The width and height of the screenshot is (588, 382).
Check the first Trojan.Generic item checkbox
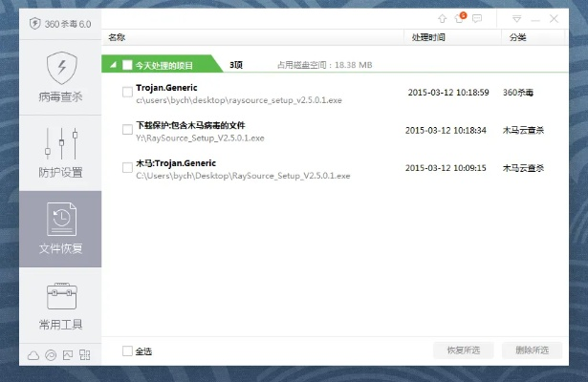(x=127, y=92)
